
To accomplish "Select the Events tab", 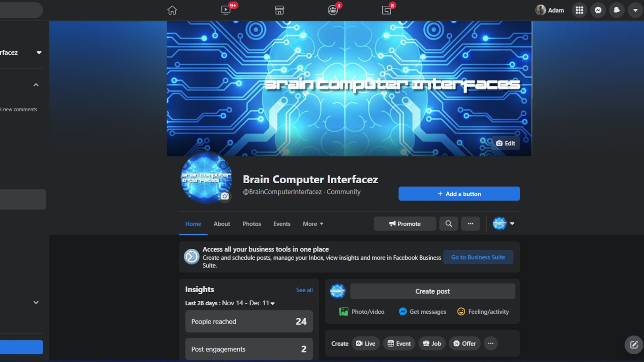I will 282,224.
